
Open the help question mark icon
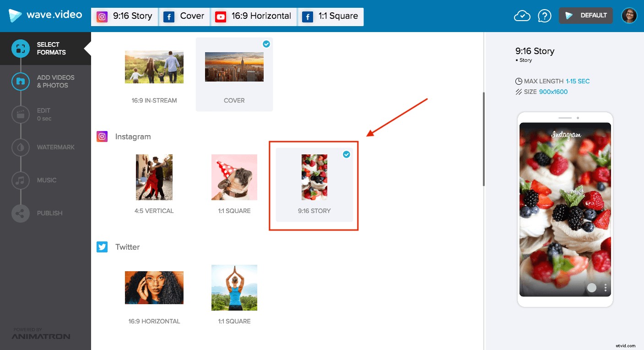tap(545, 15)
